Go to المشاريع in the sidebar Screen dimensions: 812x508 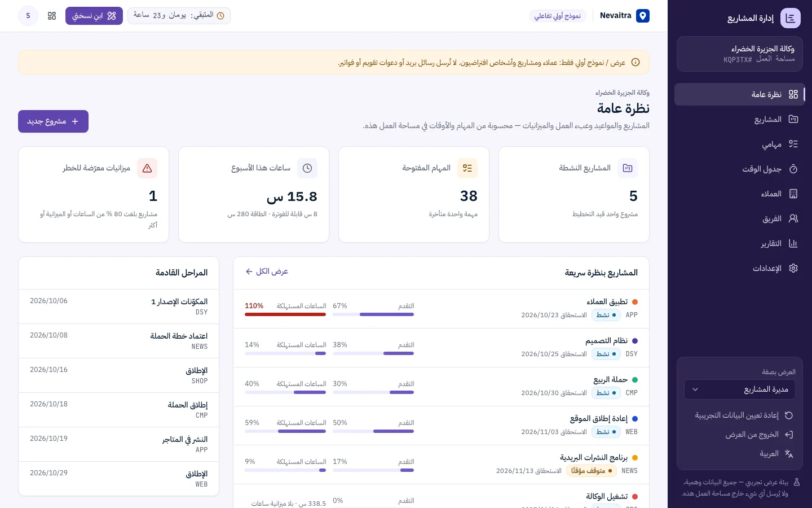739,119
